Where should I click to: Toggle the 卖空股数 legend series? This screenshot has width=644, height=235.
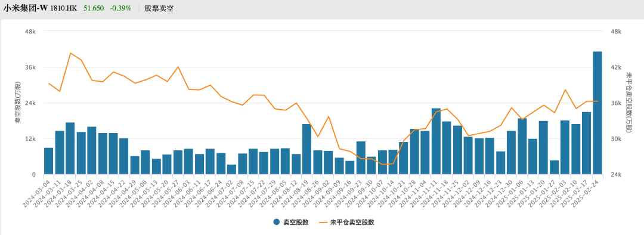[x=290, y=222]
